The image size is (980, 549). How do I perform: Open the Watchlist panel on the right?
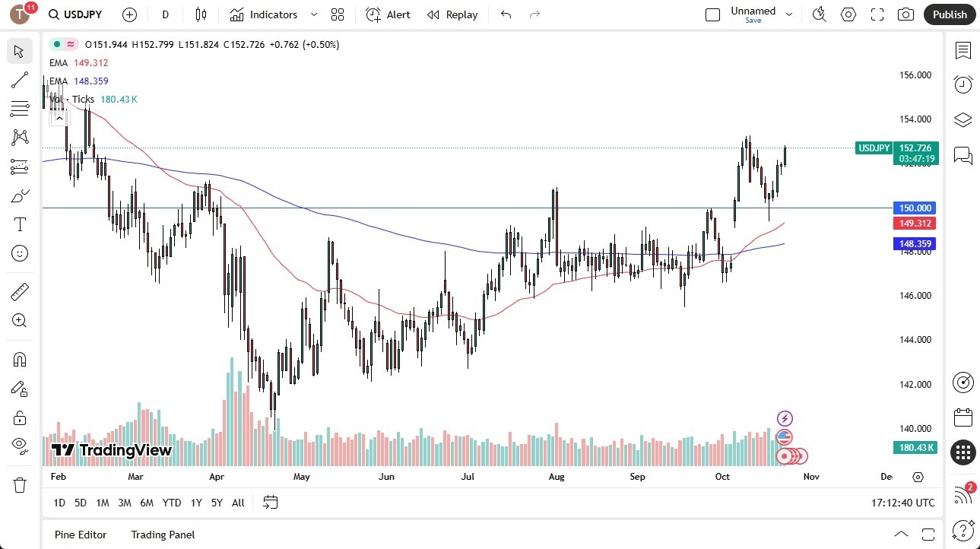[963, 51]
